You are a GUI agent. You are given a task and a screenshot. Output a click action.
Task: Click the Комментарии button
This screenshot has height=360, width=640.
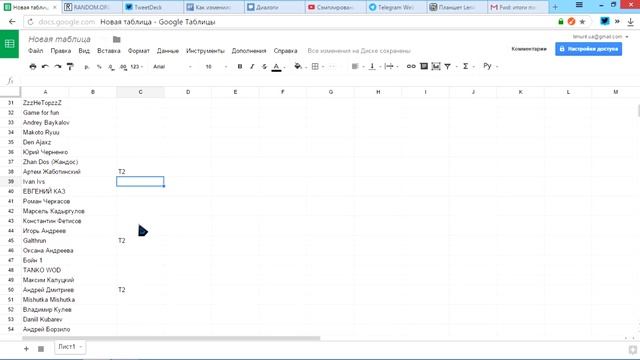tap(529, 49)
